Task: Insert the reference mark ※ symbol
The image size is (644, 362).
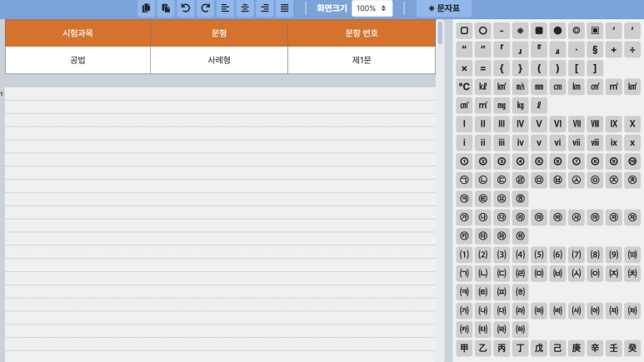Action: pos(521,31)
